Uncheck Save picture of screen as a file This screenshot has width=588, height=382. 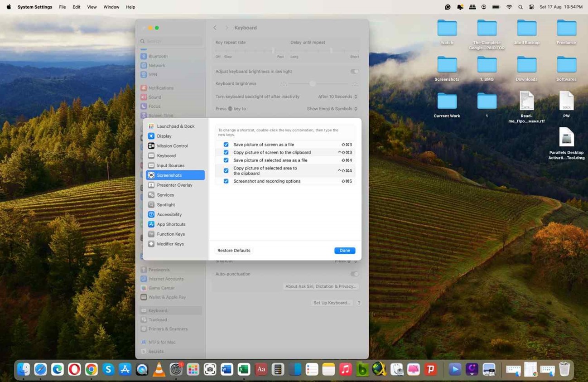pos(226,145)
